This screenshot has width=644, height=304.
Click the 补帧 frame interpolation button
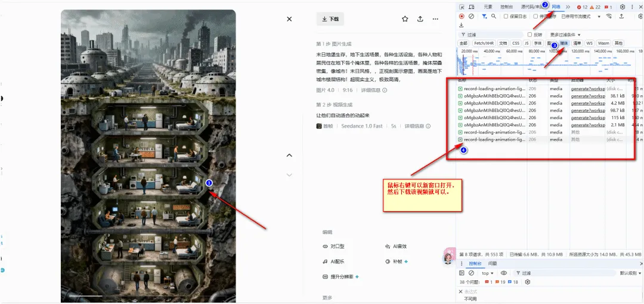397,262
